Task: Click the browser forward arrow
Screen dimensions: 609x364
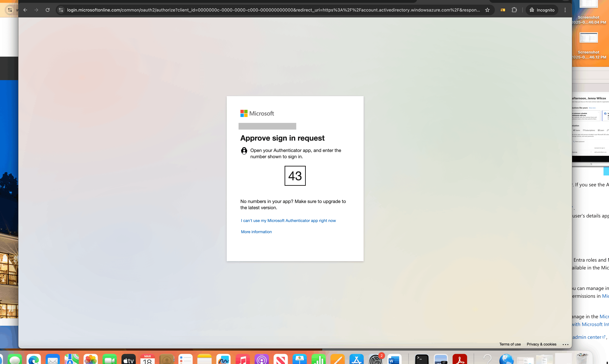Action: [x=36, y=10]
